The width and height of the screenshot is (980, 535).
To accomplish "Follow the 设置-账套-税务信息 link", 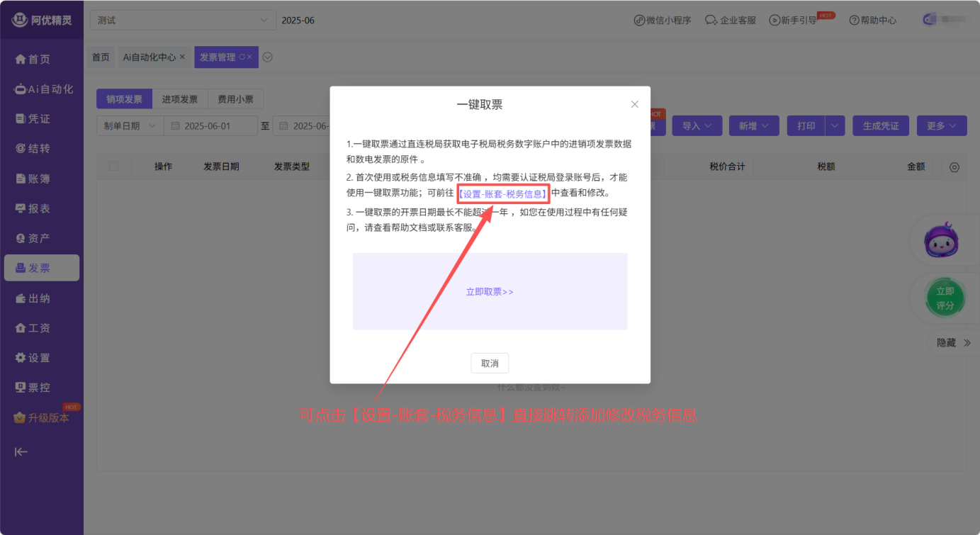I will coord(503,193).
